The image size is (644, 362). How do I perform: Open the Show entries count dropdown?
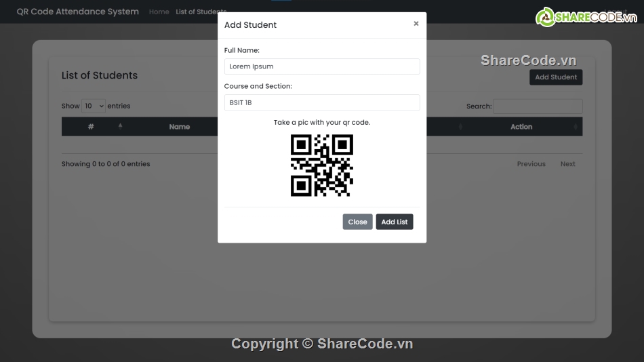(x=94, y=106)
